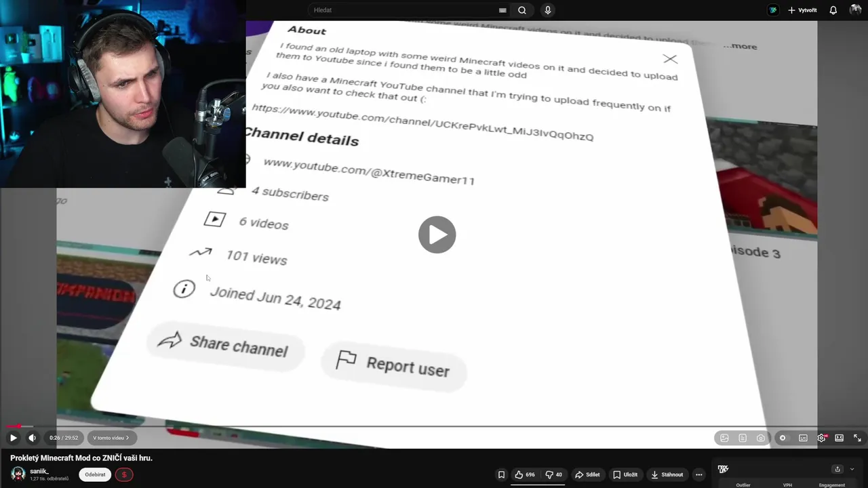868x488 pixels.
Task: Click the magnifier search button
Action: [x=522, y=10]
